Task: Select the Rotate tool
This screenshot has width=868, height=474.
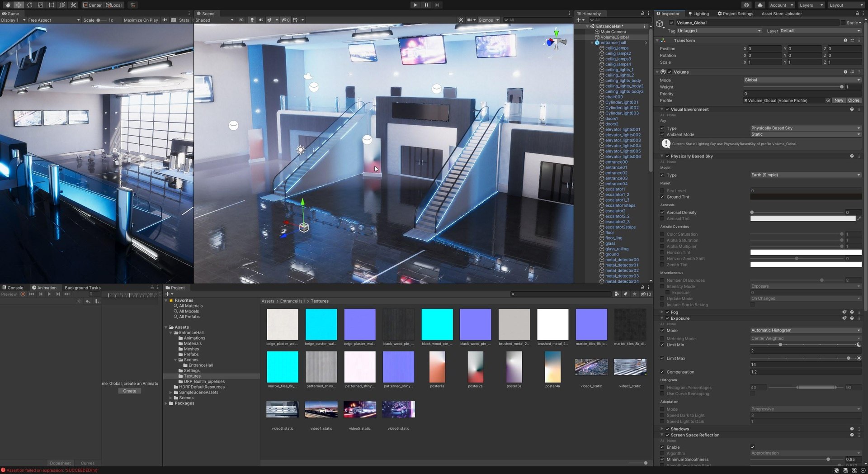Action: point(29,5)
